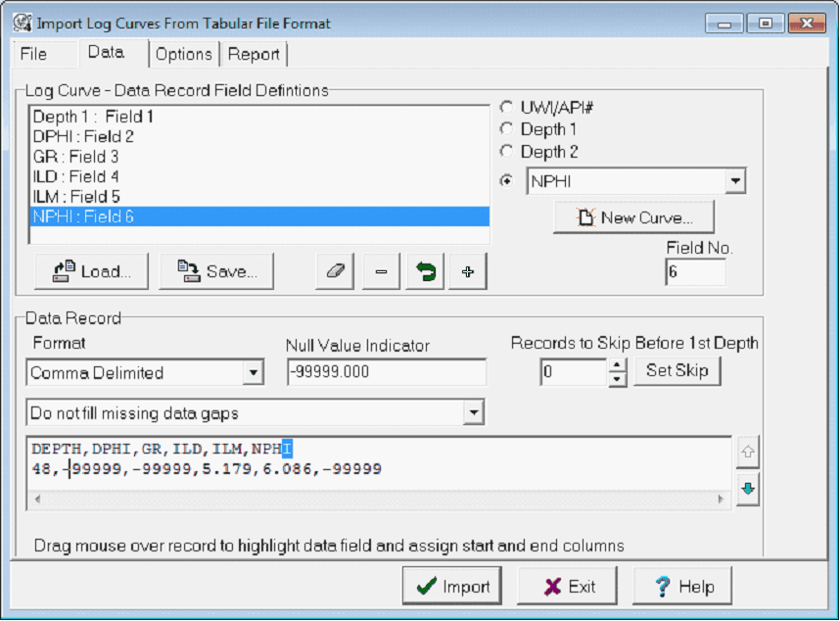Select the UWI/API# radio button
Image resolution: width=840 pixels, height=621 pixels.
tap(506, 107)
